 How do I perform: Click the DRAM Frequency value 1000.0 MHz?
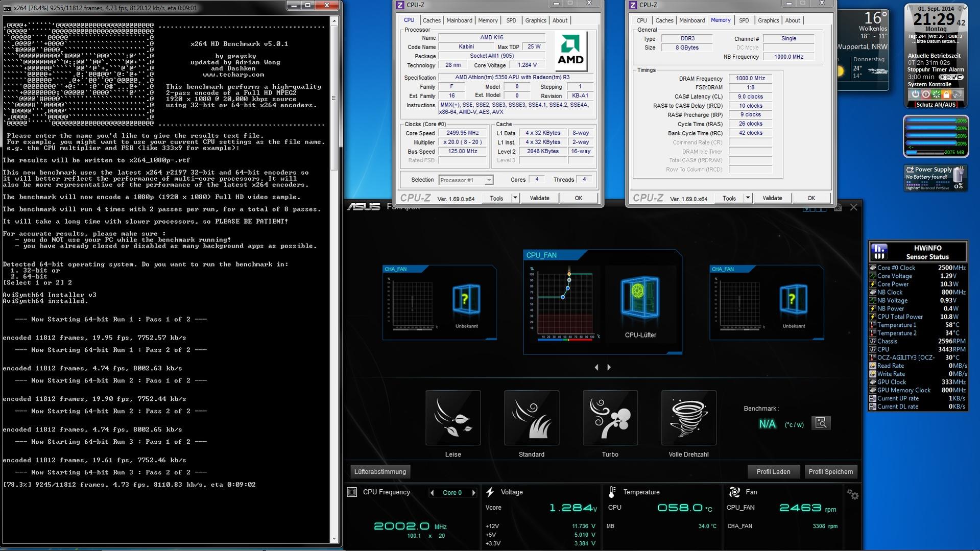(x=750, y=79)
